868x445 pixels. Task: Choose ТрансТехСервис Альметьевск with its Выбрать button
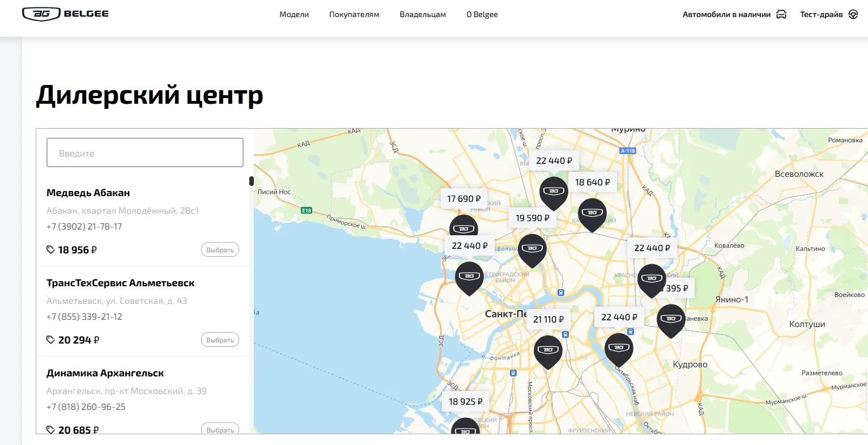[220, 340]
